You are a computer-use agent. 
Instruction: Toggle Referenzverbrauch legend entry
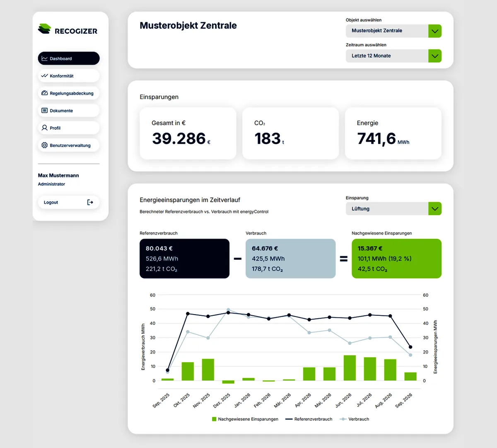[309, 419]
